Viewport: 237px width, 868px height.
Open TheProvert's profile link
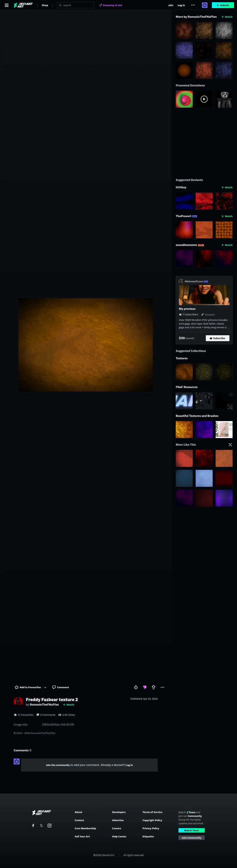tap(183, 216)
